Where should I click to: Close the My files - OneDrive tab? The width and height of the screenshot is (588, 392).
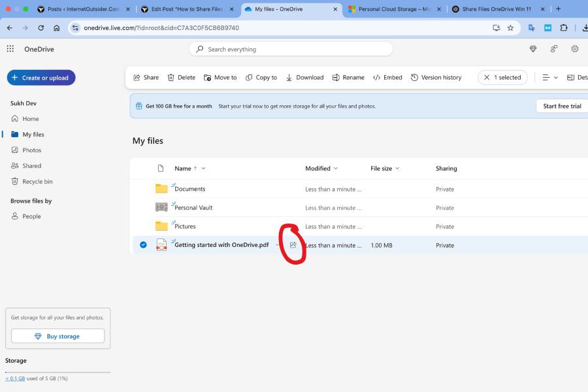point(335,9)
